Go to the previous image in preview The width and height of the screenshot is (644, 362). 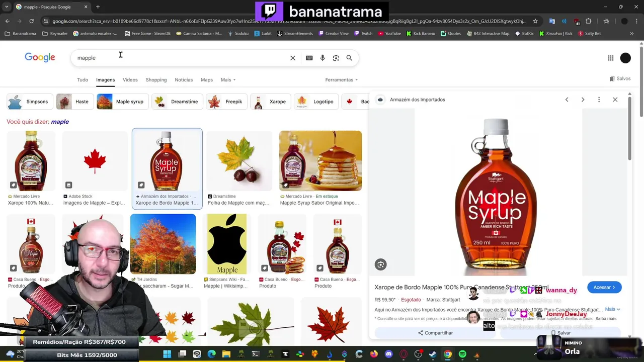(567, 100)
